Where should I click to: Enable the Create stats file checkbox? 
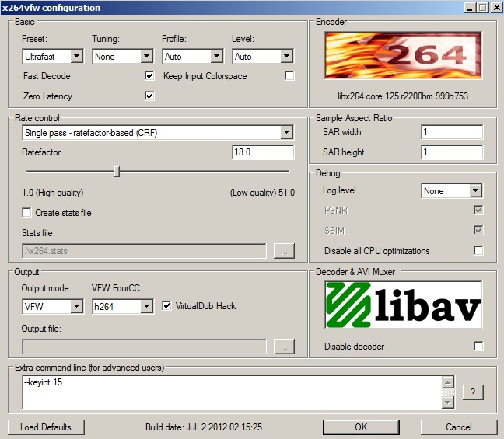click(x=27, y=213)
